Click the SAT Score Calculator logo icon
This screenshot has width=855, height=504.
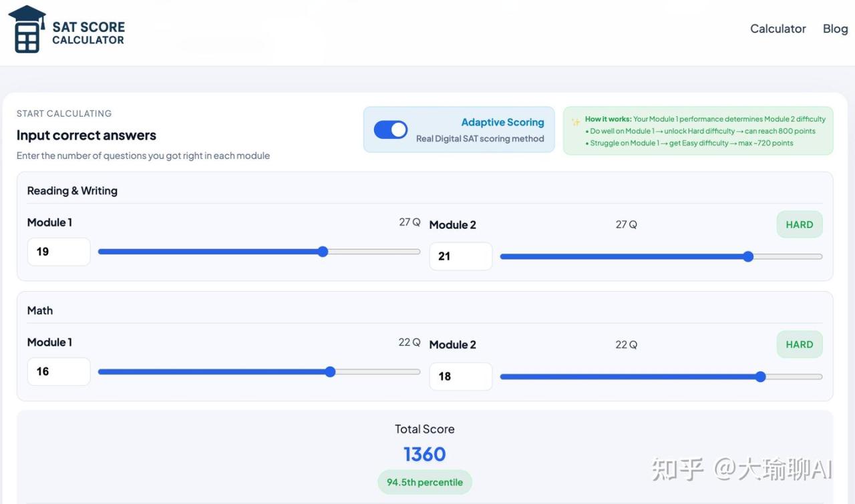[27, 30]
